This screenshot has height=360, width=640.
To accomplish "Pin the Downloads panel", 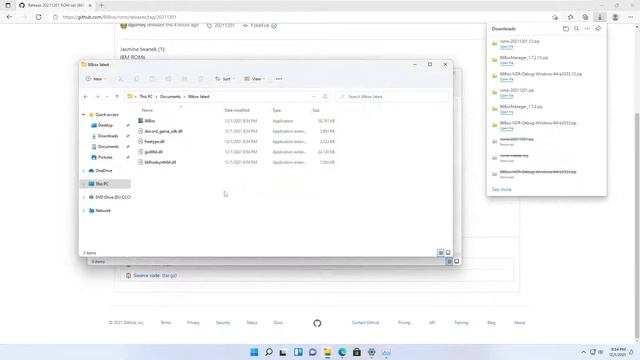I will tap(598, 29).
